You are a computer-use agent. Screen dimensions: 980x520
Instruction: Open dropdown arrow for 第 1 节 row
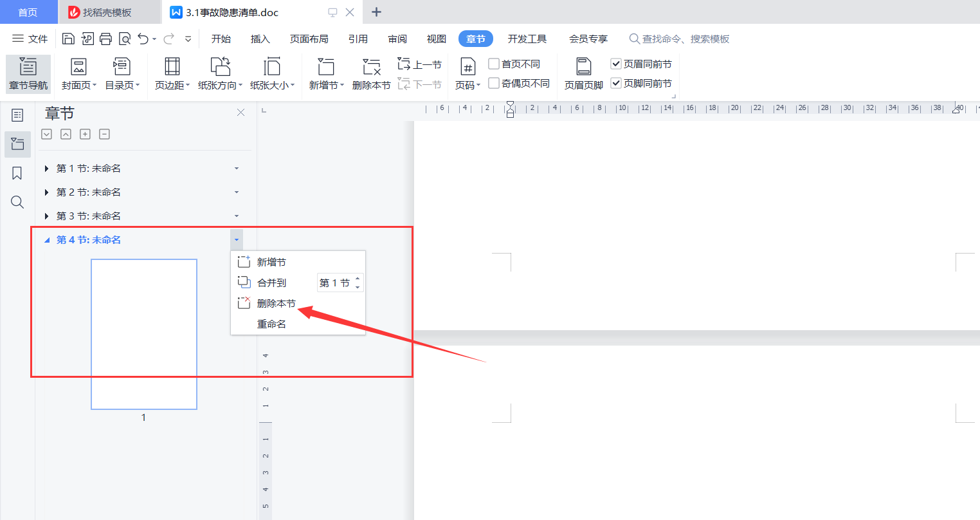(x=237, y=169)
